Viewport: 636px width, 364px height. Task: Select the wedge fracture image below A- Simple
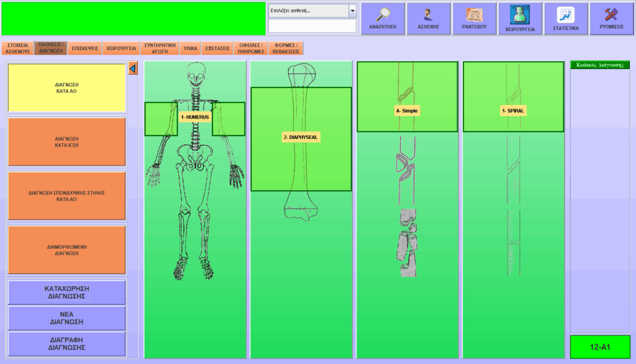pyautogui.click(x=407, y=170)
